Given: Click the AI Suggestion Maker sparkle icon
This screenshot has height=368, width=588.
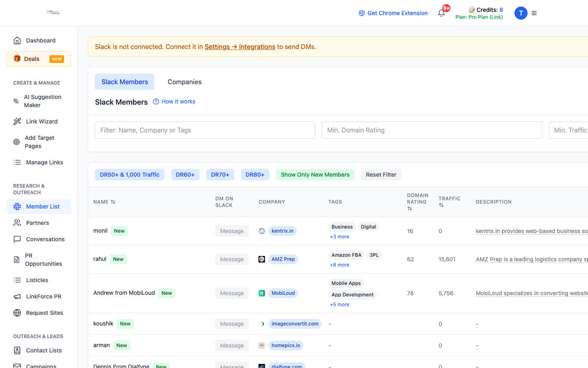Looking at the screenshot, I should (x=16, y=101).
